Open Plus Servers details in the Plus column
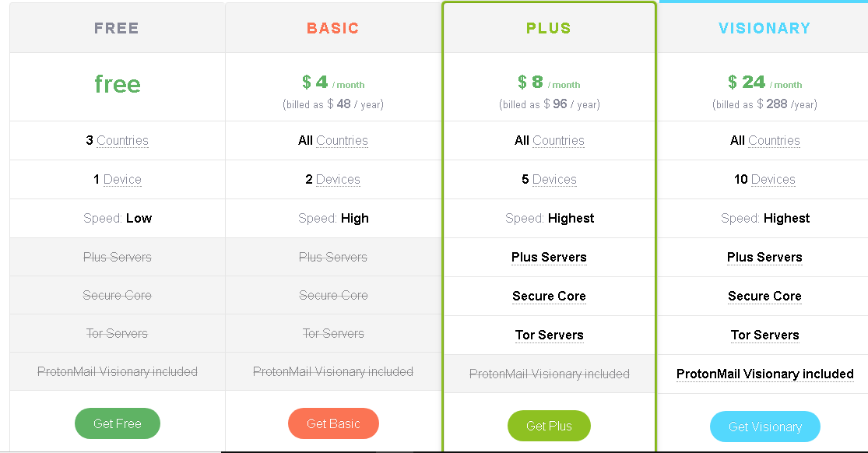Screen dimensions: 868x453 549,257
